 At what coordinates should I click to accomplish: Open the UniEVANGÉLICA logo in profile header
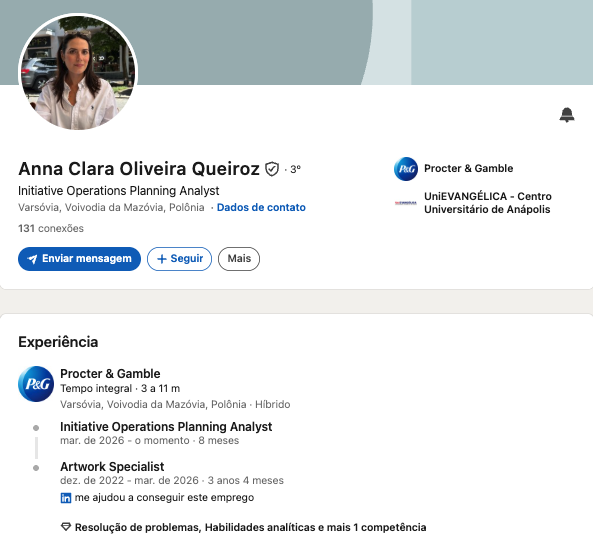click(406, 203)
